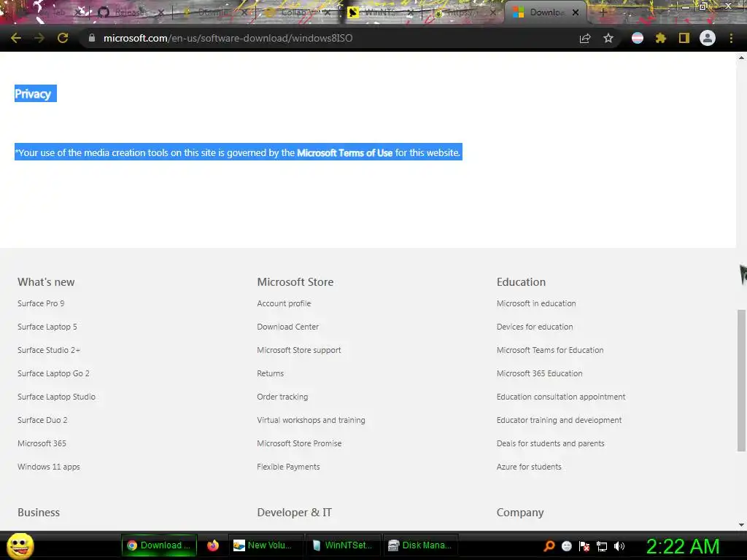Viewport: 747px width, 560px height.
Task: Switch to the WinNTS tab
Action: 379,12
